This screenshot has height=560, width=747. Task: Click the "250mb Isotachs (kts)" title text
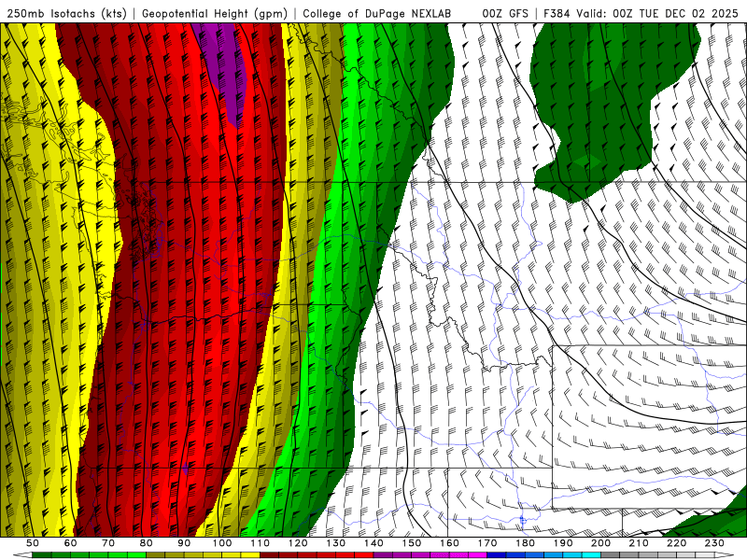click(66, 13)
